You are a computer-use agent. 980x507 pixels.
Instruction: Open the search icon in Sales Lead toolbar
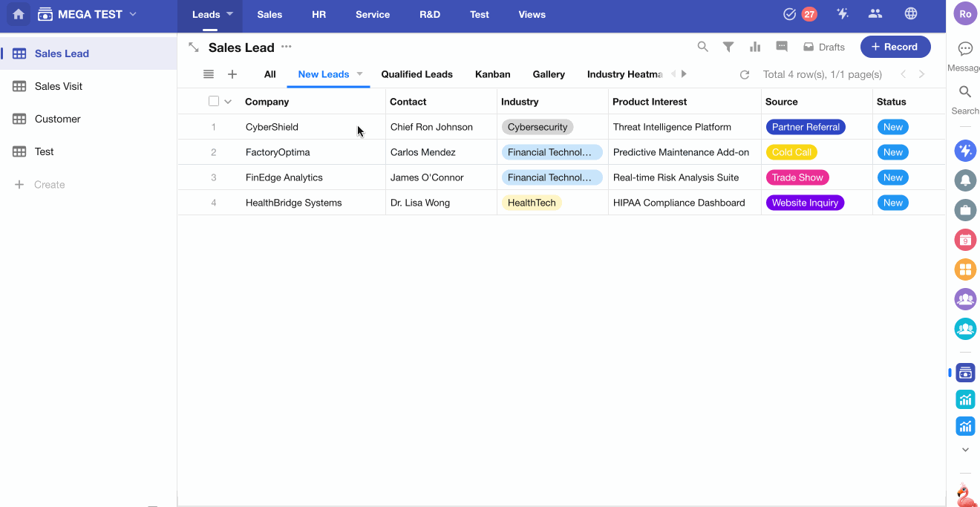702,47
